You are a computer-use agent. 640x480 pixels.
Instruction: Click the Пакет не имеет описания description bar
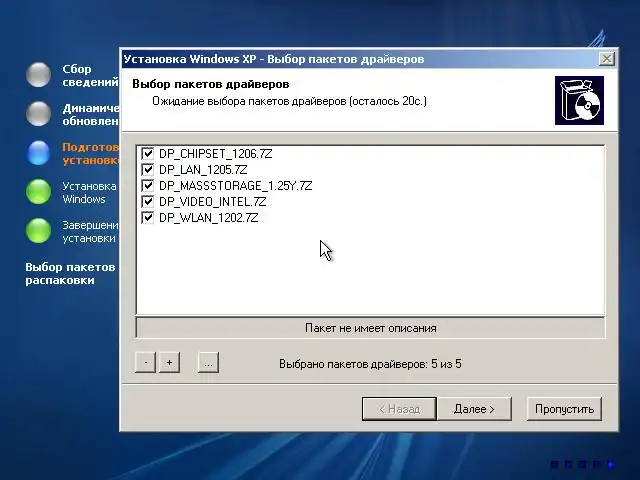[x=370, y=328]
